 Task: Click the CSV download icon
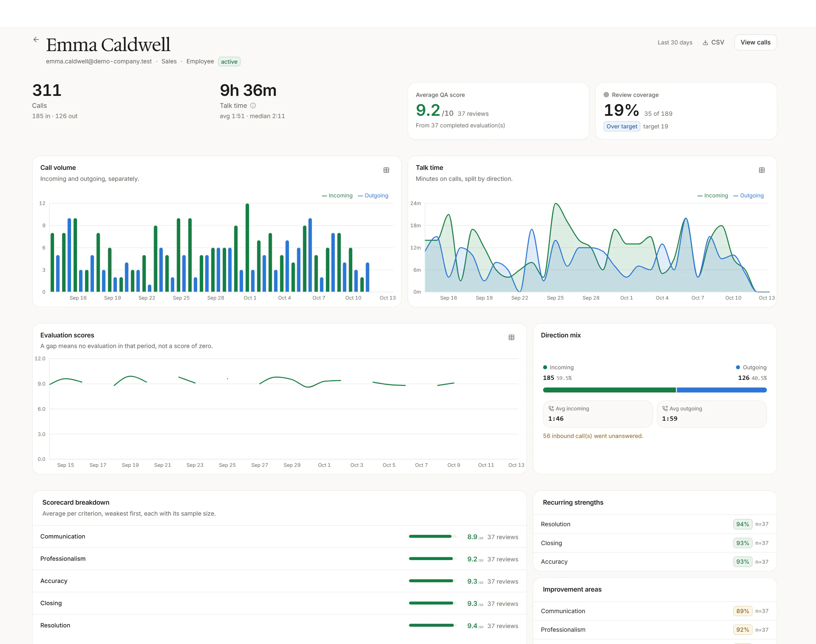point(705,42)
